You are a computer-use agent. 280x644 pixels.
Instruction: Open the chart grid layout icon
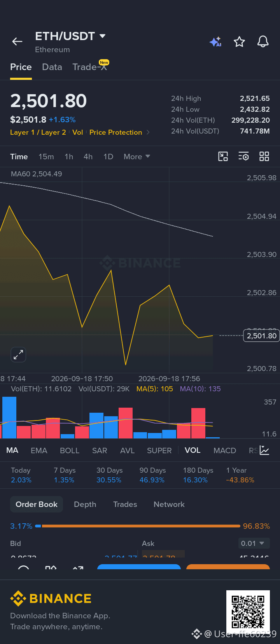264,157
